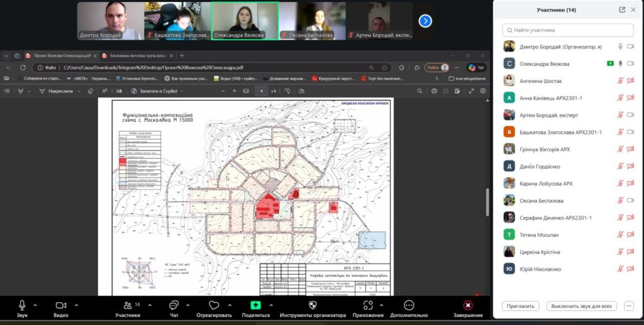Click the 'Найти участника' search field
The image size is (644, 325).
tap(568, 30)
